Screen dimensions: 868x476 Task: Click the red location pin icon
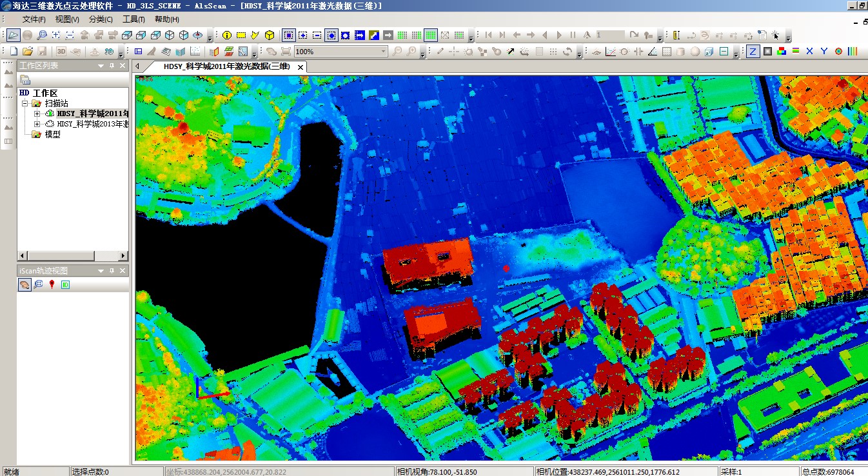tap(52, 284)
